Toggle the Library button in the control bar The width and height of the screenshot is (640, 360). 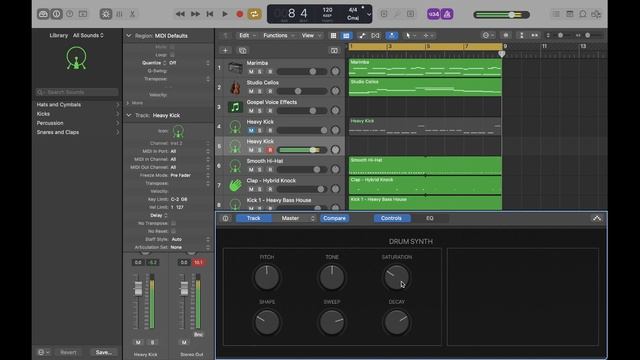coord(43,14)
